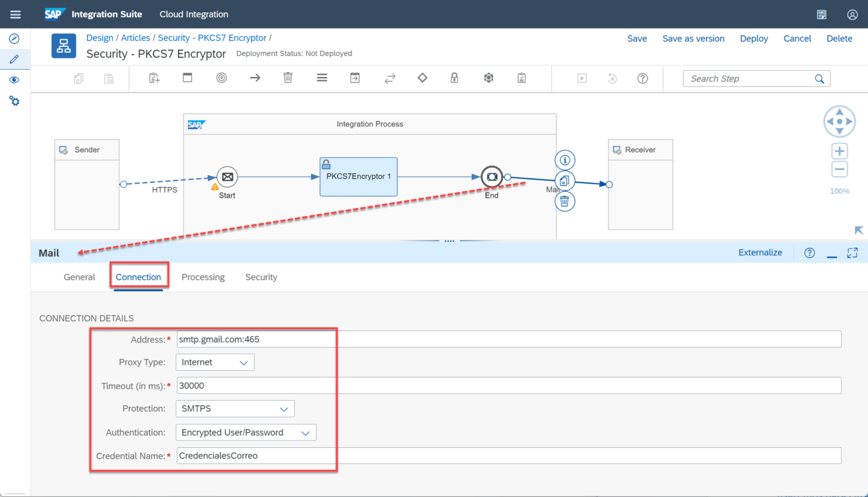Select the Connector arrow tool
This screenshot has width=868, height=497.
[255, 78]
